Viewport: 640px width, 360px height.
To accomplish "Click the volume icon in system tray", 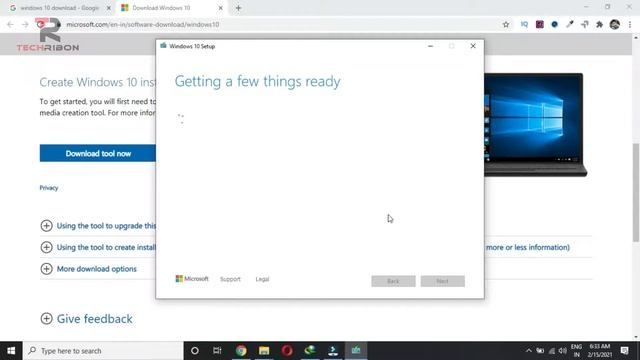I will pyautogui.click(x=563, y=351).
